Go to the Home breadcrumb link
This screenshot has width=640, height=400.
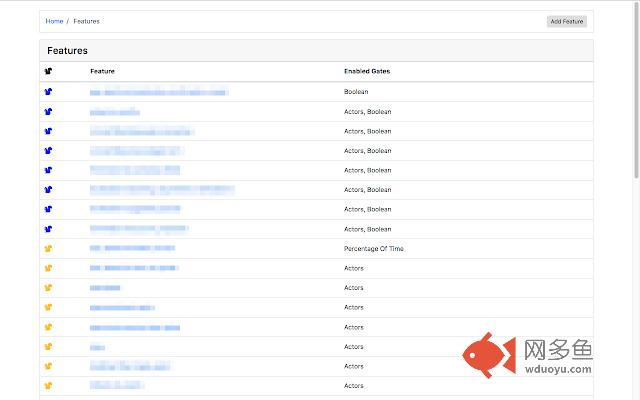click(x=54, y=21)
